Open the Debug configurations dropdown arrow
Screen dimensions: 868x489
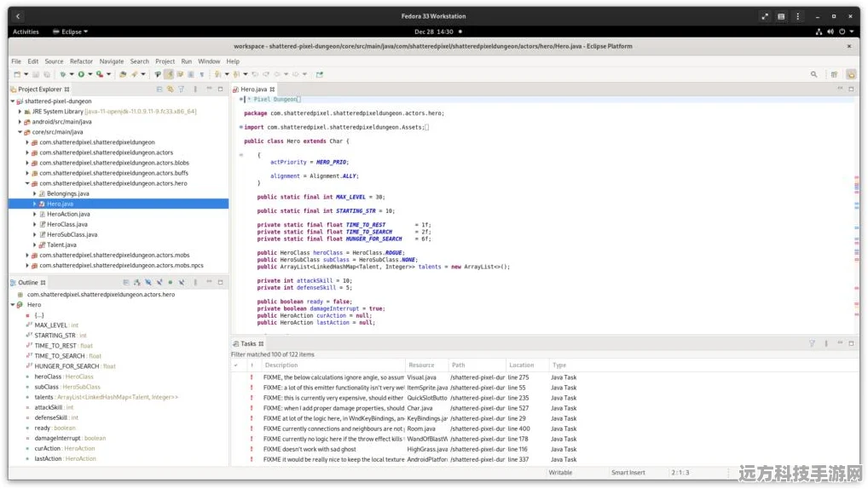(x=72, y=74)
